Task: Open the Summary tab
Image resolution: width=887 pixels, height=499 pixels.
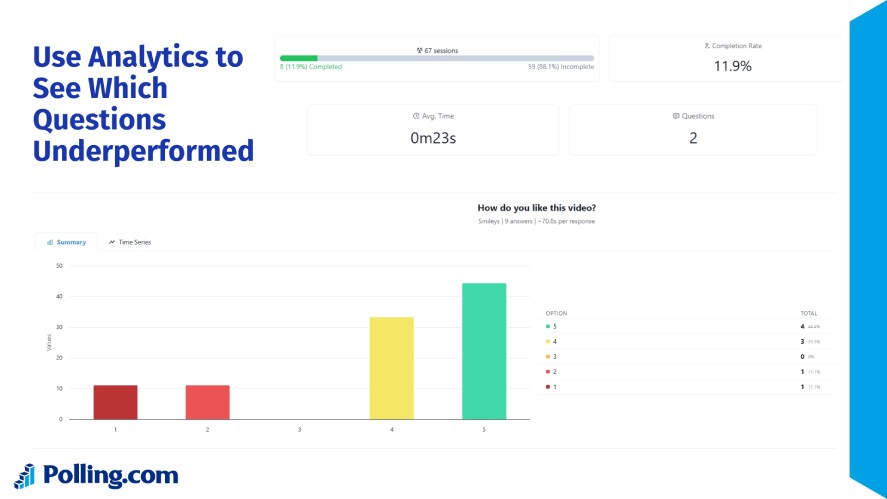Action: (x=66, y=242)
